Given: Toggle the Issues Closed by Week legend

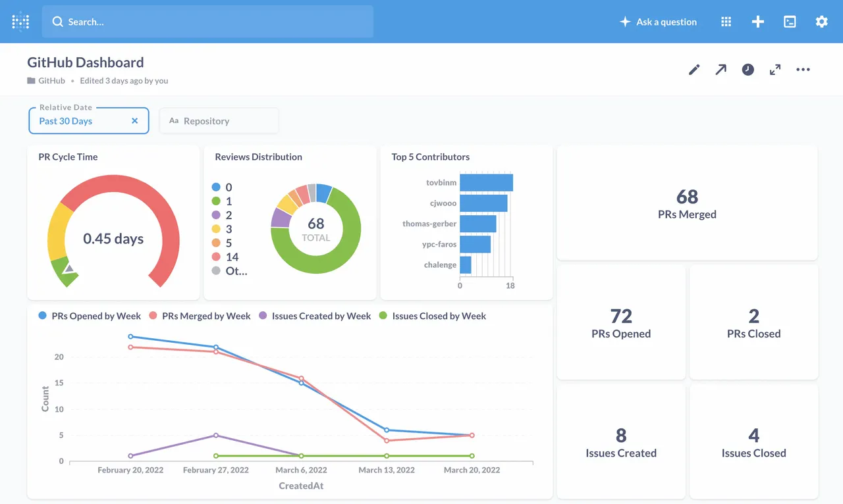Looking at the screenshot, I should coord(438,316).
